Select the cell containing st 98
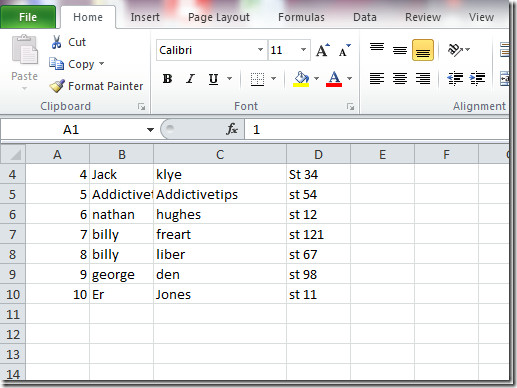The width and height of the screenshot is (517, 388). [318, 274]
